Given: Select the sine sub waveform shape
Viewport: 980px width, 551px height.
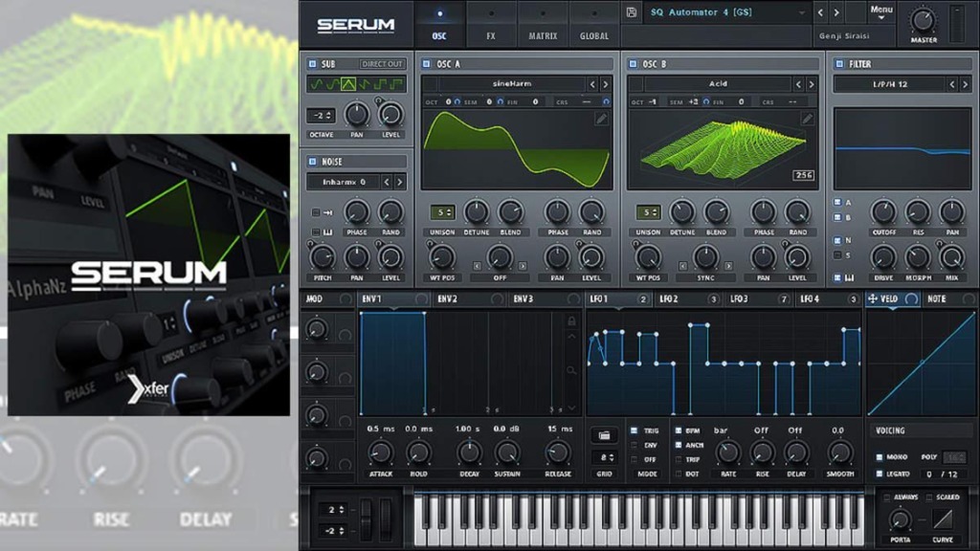Looking at the screenshot, I should pos(317,84).
